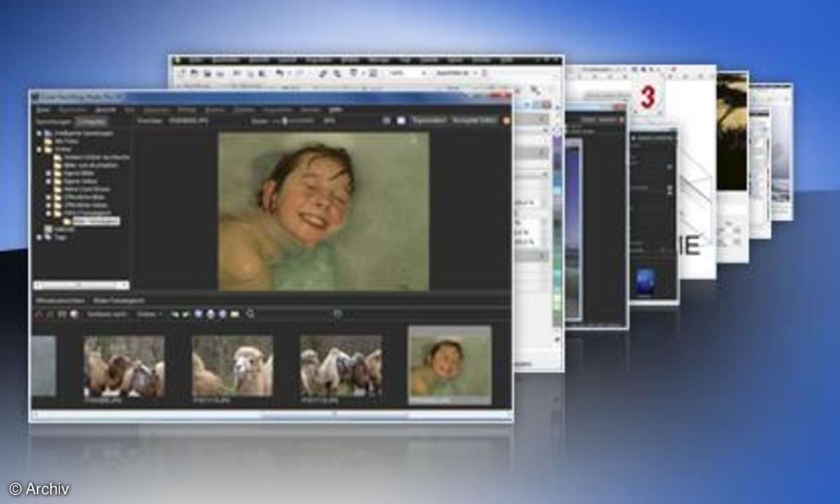
Task: Adjust the preview zoom slider above the photo
Action: click(x=291, y=120)
